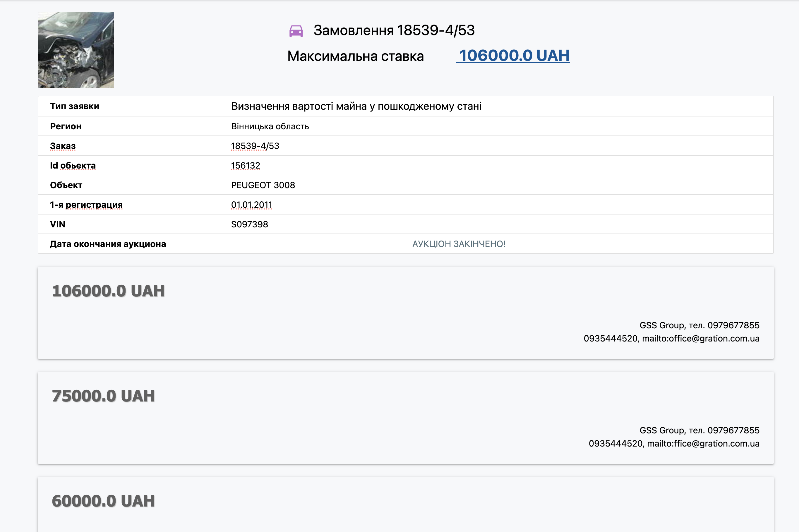Image resolution: width=799 pixels, height=532 pixels.
Task: Click the Замовлення 18539-4/53 heading
Action: [394, 30]
